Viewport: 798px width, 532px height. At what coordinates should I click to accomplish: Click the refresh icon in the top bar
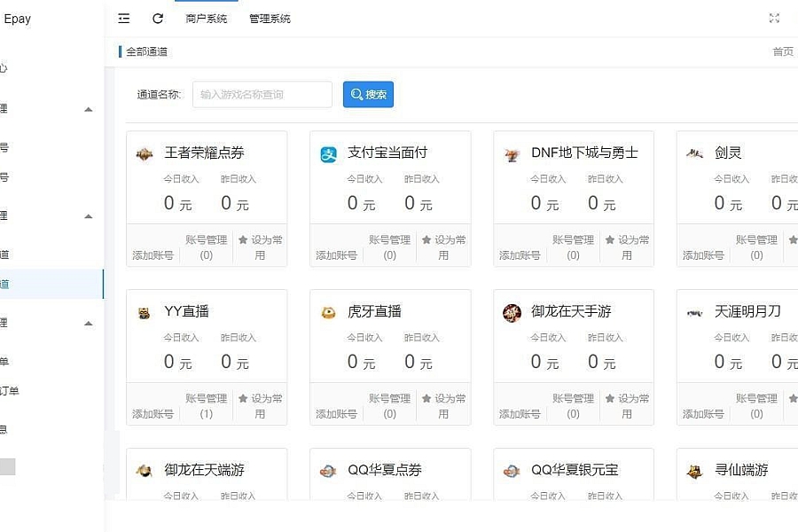point(158,19)
